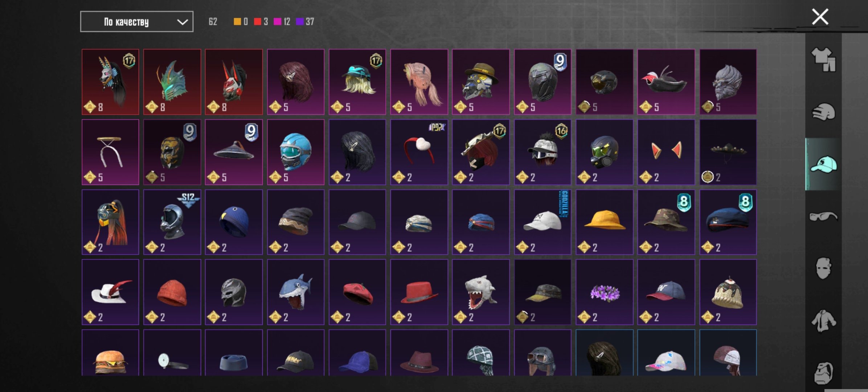Click the purple rarity swatch showing 37

tap(300, 22)
